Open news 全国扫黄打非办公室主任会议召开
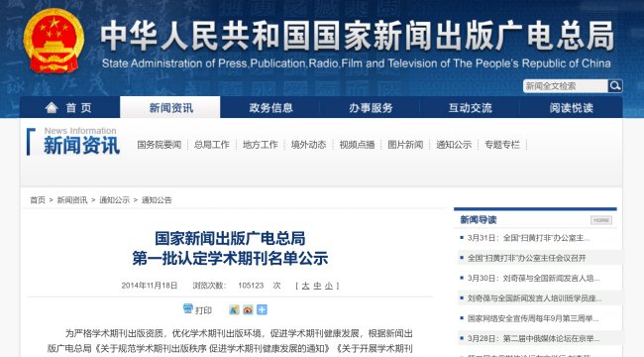The height and width of the screenshot is (357, 644). point(526,258)
